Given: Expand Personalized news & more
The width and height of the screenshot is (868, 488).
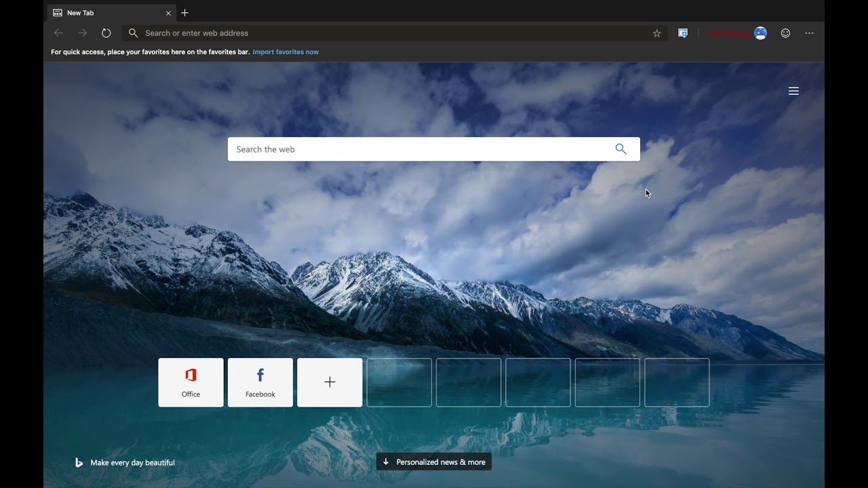Looking at the screenshot, I should [x=434, y=462].
